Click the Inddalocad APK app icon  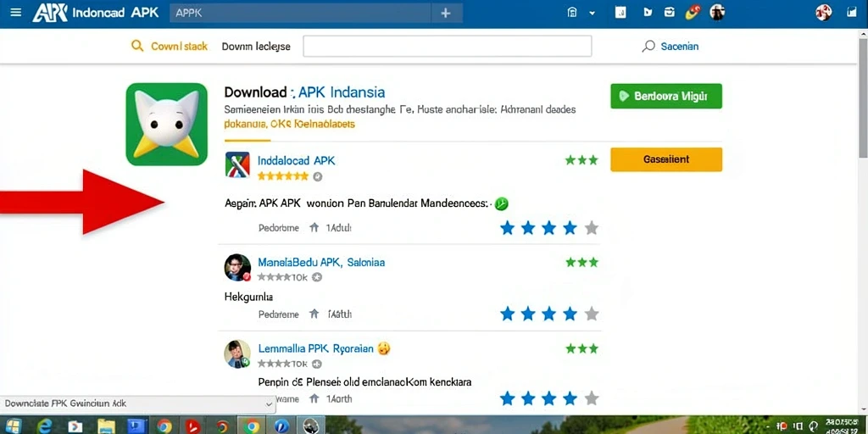[237, 164]
